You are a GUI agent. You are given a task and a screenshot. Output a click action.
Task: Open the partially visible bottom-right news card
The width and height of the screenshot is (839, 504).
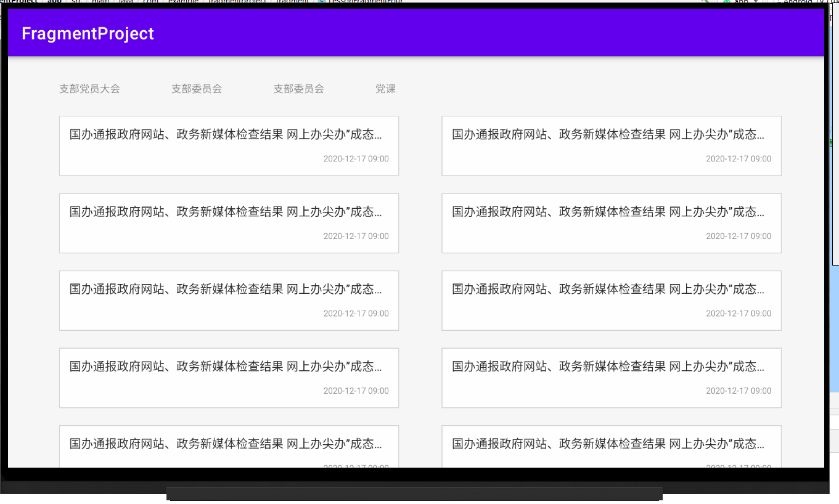pyautogui.click(x=612, y=447)
